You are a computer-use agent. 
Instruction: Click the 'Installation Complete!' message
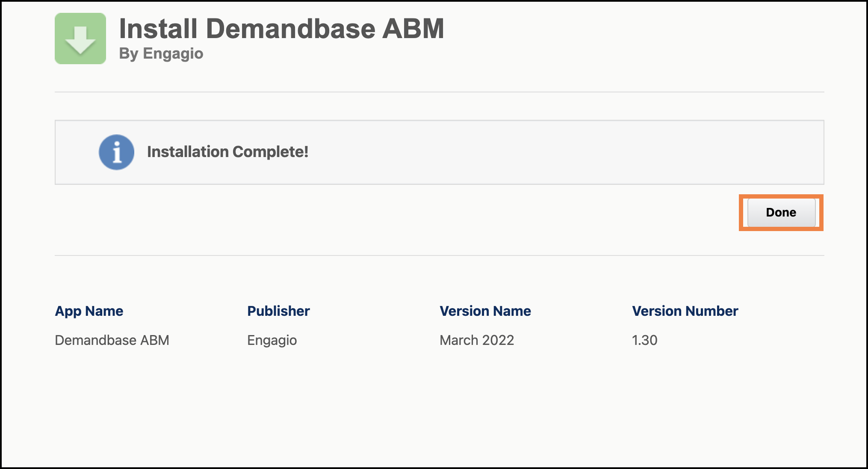click(x=227, y=152)
